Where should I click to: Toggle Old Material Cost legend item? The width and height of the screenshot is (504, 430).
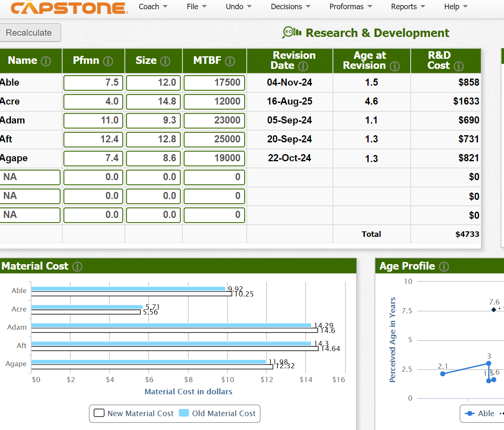click(x=217, y=413)
